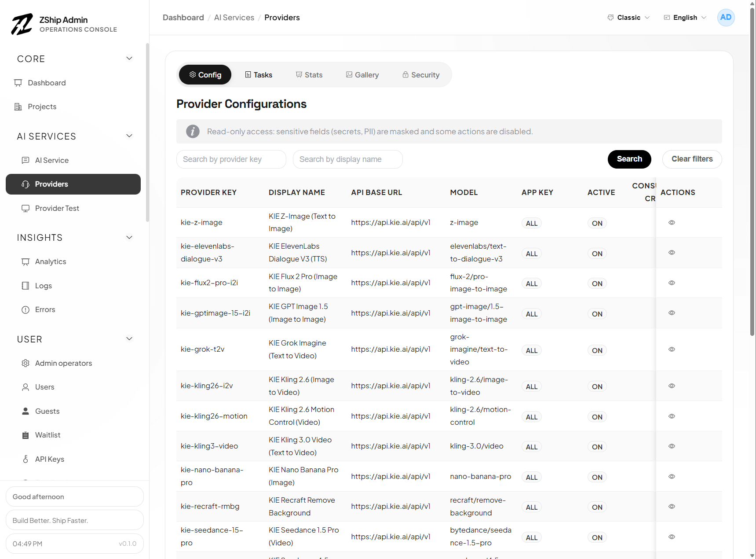This screenshot has width=756, height=559.
Task: Toggle ON status for kie-kling3-video
Action: (597, 447)
